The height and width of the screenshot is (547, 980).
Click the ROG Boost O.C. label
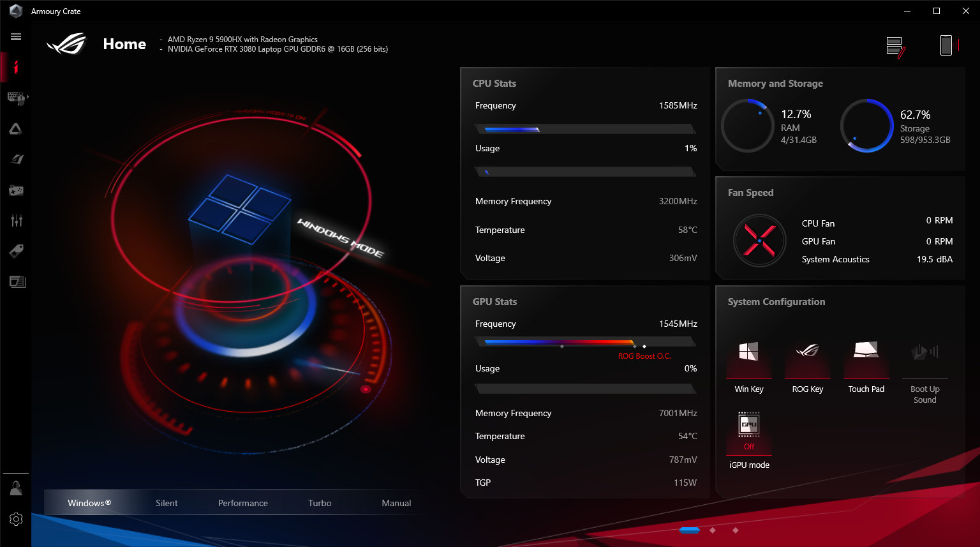[644, 356]
